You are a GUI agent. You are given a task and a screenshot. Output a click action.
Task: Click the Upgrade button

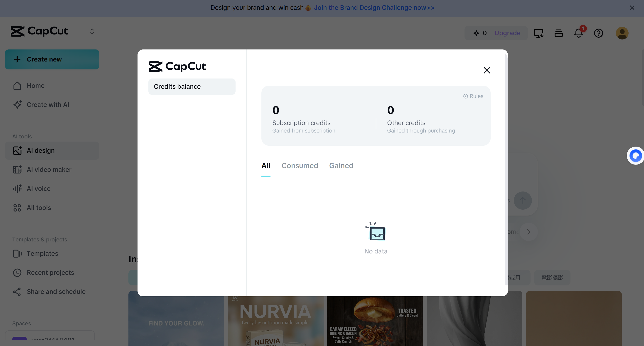click(x=507, y=33)
